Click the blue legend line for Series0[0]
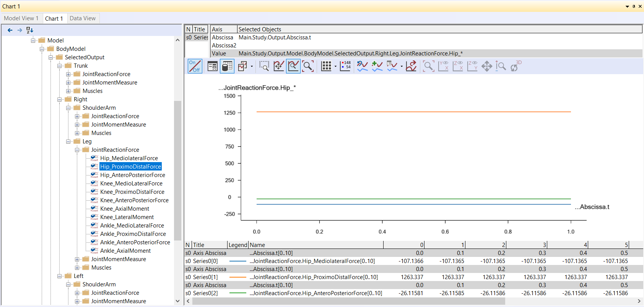 [x=238, y=261]
